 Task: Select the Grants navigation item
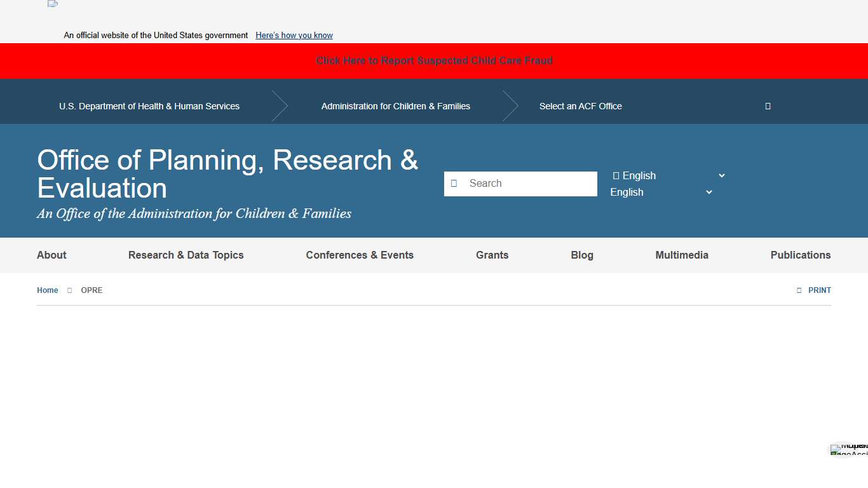pos(492,255)
